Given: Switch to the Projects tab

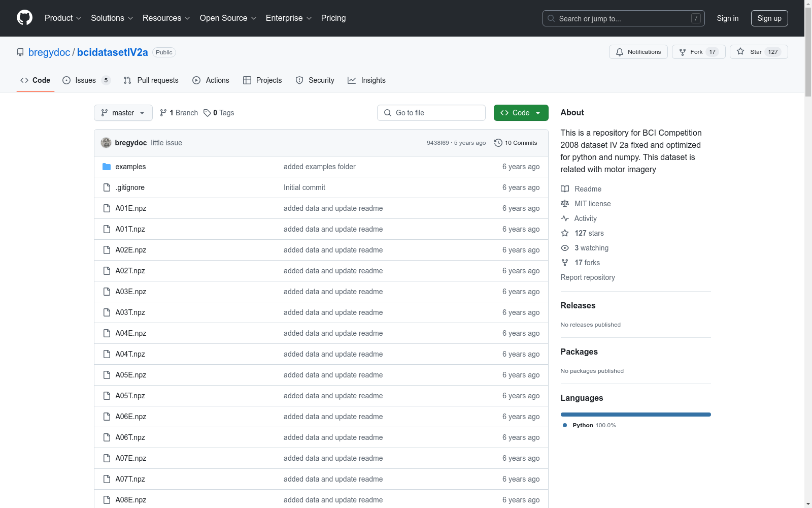Looking at the screenshot, I should tap(262, 80).
